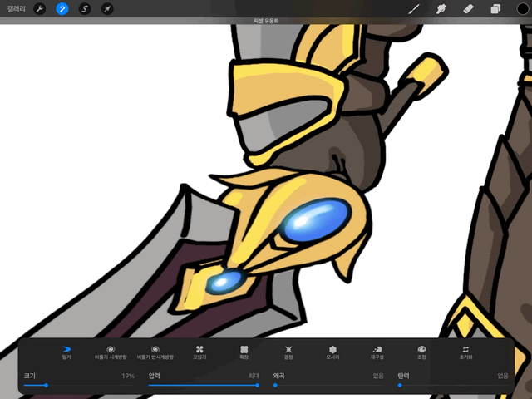The height and width of the screenshot is (399, 532).
Task: Choose the 꼬집기 (Pinch) liquify mode
Action: [x=199, y=352]
